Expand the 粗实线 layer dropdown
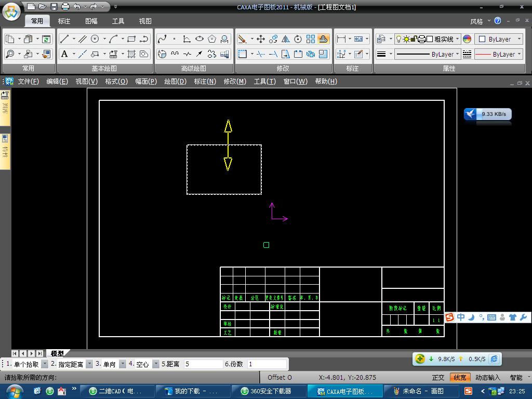Screen dimensions: 532x399 [x=457, y=39]
